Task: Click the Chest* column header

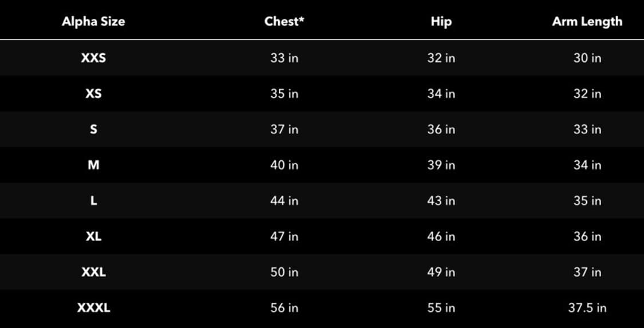Action: [284, 22]
